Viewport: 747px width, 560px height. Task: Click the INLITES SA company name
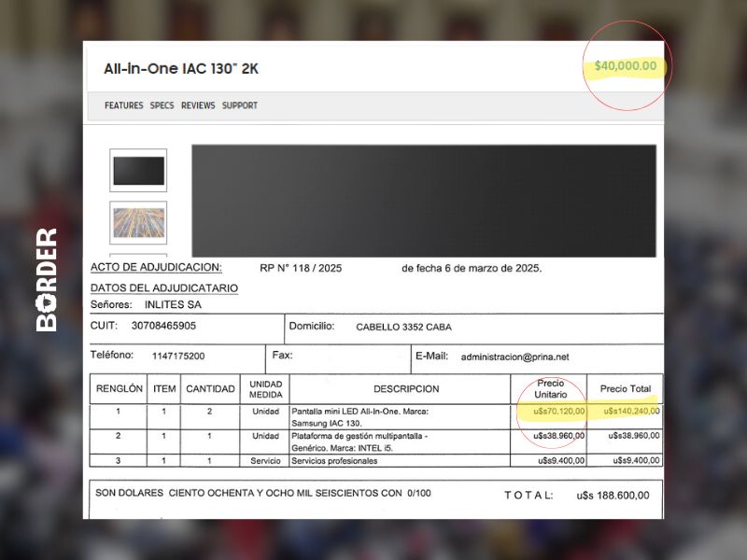[x=173, y=305]
